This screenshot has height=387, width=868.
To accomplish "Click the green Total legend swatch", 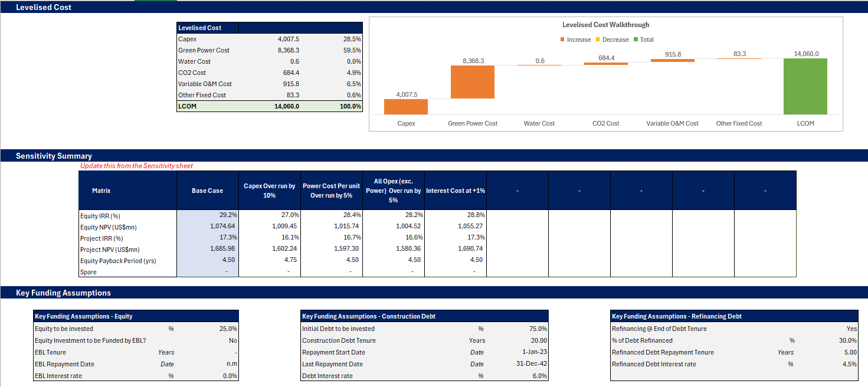I will 636,40.
